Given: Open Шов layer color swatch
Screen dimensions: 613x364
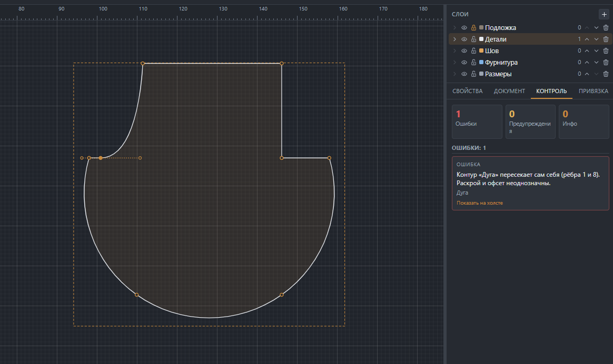Looking at the screenshot, I should (481, 50).
